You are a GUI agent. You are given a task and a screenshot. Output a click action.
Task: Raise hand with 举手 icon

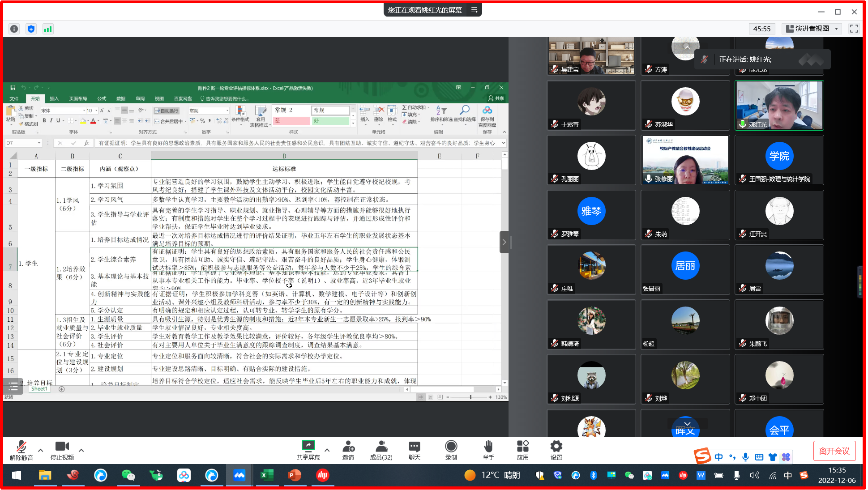coord(488,447)
